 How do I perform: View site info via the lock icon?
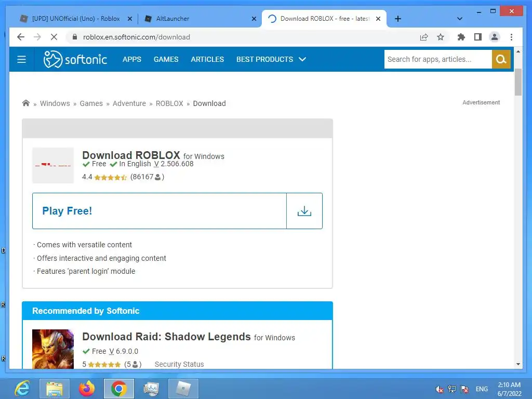[x=75, y=37]
